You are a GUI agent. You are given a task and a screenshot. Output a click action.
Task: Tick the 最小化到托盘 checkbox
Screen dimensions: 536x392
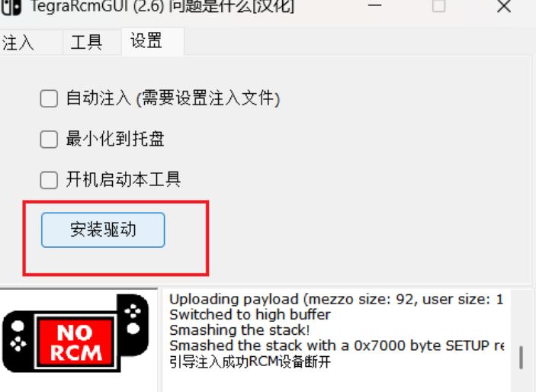click(49, 140)
